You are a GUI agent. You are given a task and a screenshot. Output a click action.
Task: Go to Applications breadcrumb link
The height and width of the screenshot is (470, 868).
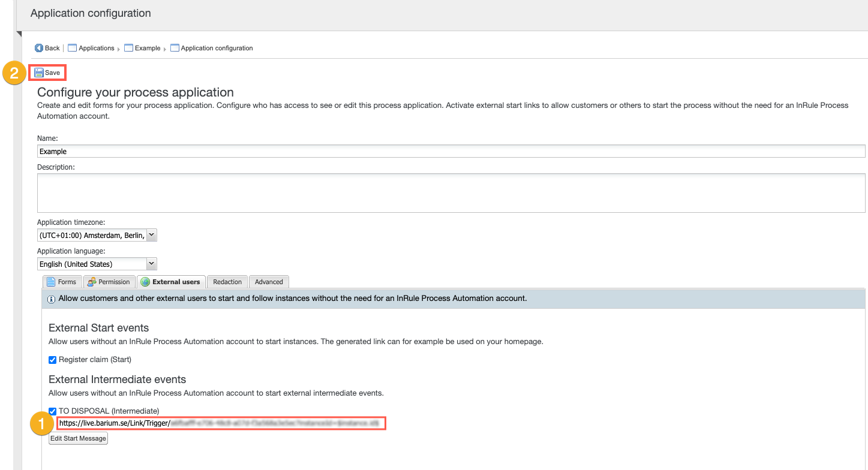pyautogui.click(x=96, y=48)
